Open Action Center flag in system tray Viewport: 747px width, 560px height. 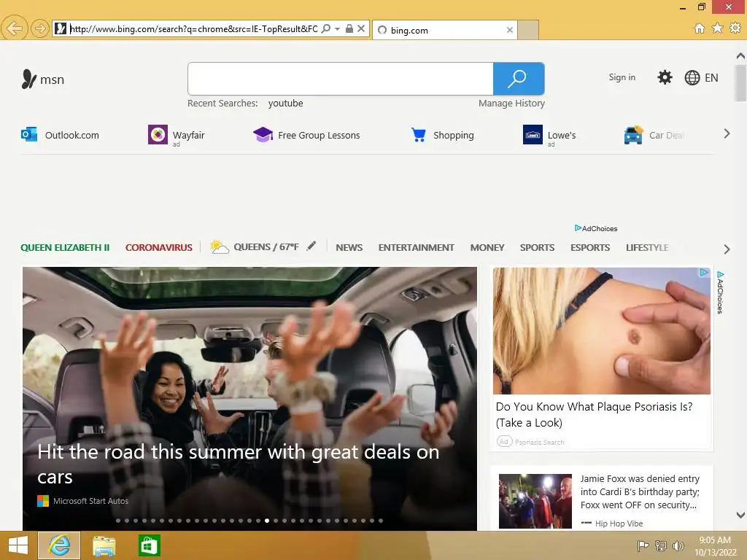(x=643, y=545)
